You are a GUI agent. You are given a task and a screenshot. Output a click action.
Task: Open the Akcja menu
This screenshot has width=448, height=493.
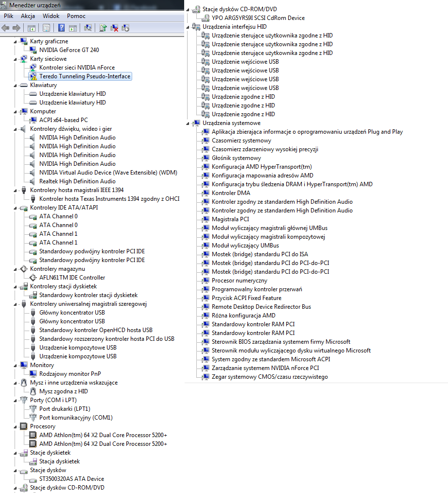(x=28, y=16)
